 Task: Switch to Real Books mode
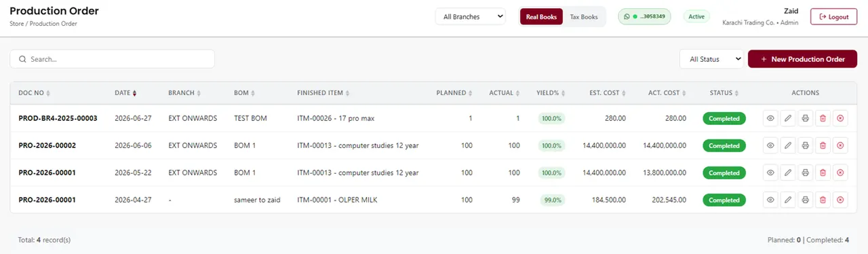[541, 16]
